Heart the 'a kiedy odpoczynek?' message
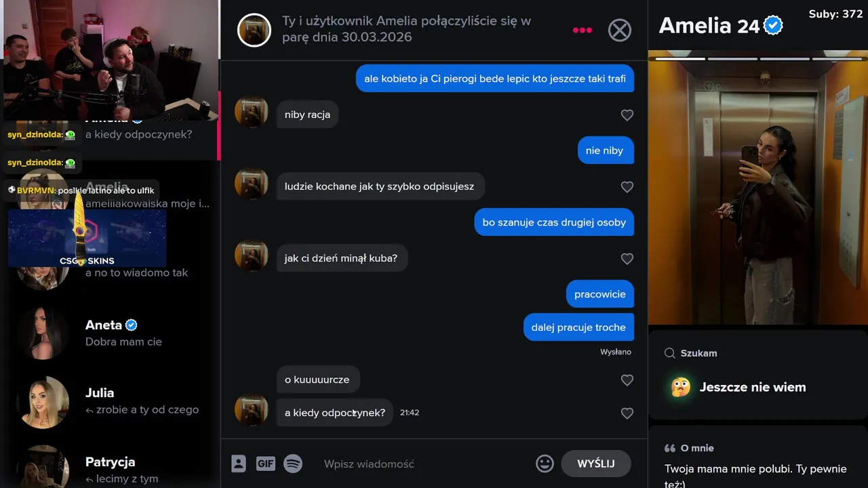The width and height of the screenshot is (868, 488). (x=627, y=413)
